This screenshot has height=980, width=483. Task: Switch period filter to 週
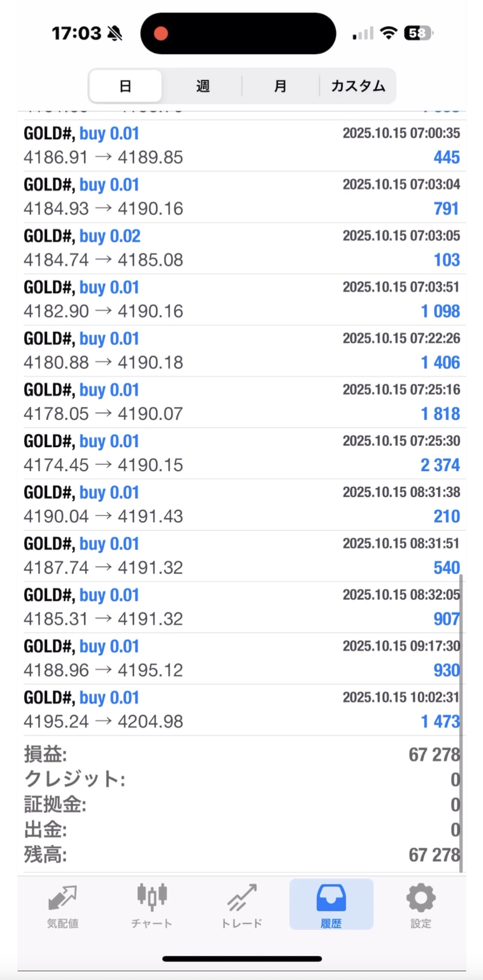(202, 86)
